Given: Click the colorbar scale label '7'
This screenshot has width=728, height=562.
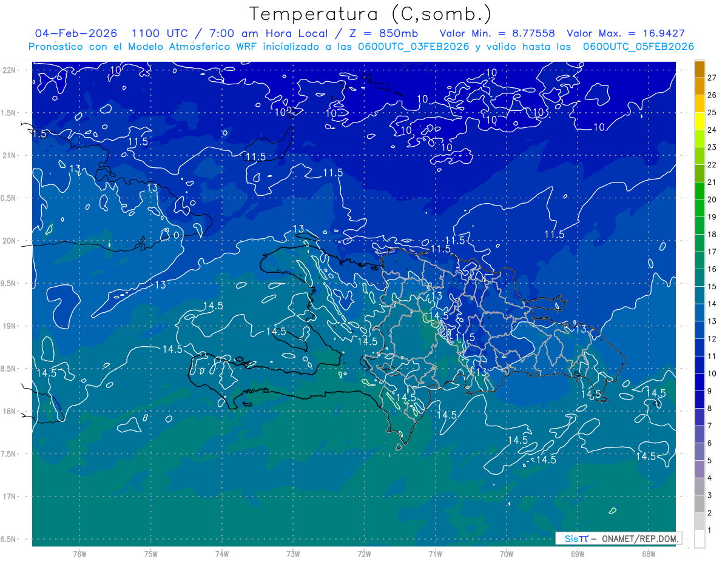Looking at the screenshot, I should pyautogui.click(x=710, y=426).
